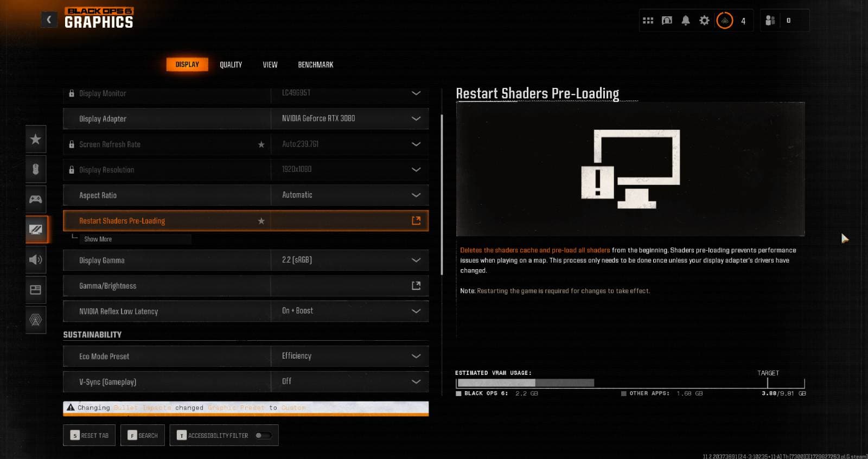Expand the NVIDIA Reflex Low Latency dropdown

tap(416, 311)
